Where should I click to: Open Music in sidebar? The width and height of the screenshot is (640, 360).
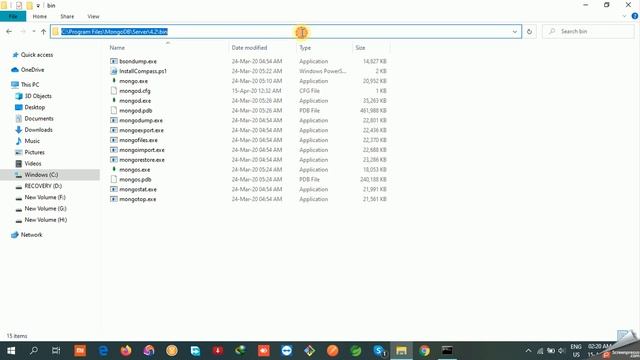click(32, 141)
